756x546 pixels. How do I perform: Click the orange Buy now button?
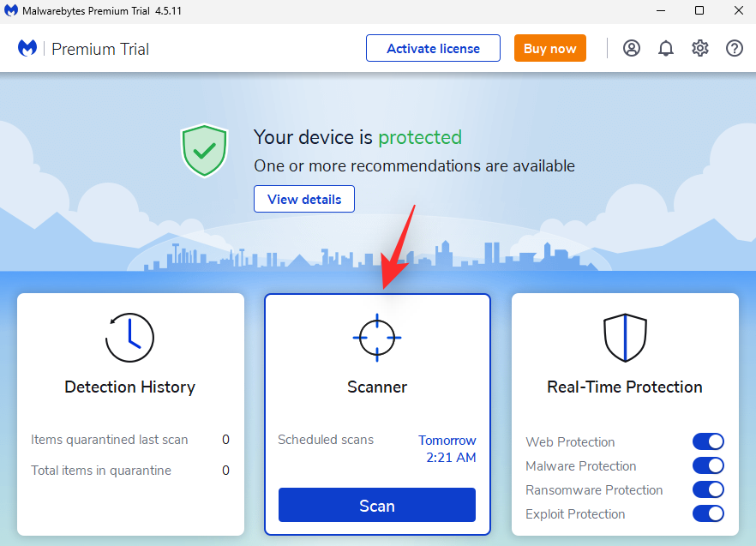[550, 48]
